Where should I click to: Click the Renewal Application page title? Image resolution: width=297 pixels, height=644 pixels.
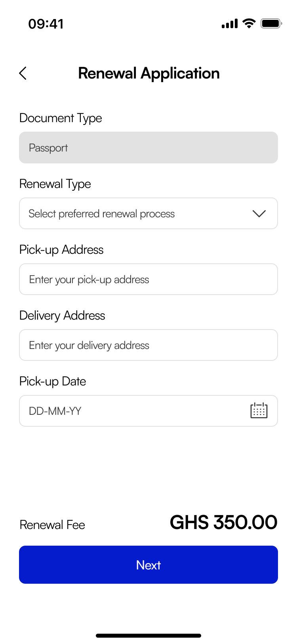click(x=149, y=73)
